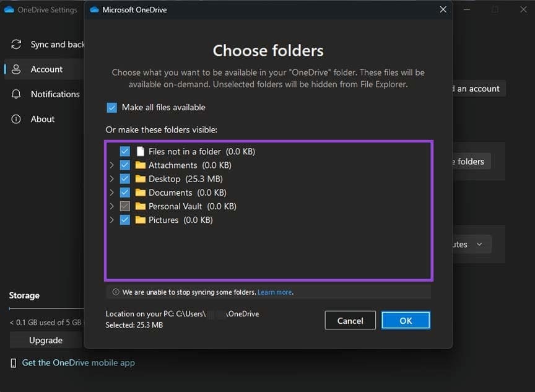Select the Pictures (0.0 KB) row label
Viewport: 535px width, 392px height.
pos(180,220)
